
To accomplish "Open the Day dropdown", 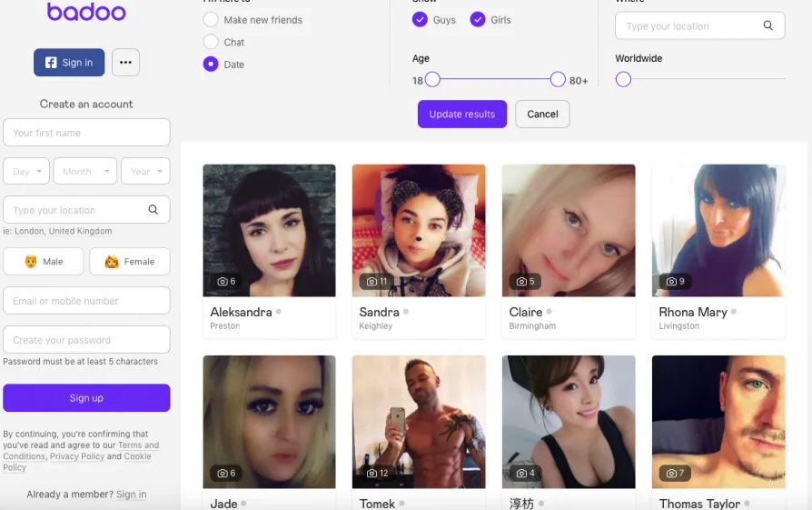I will (x=26, y=171).
